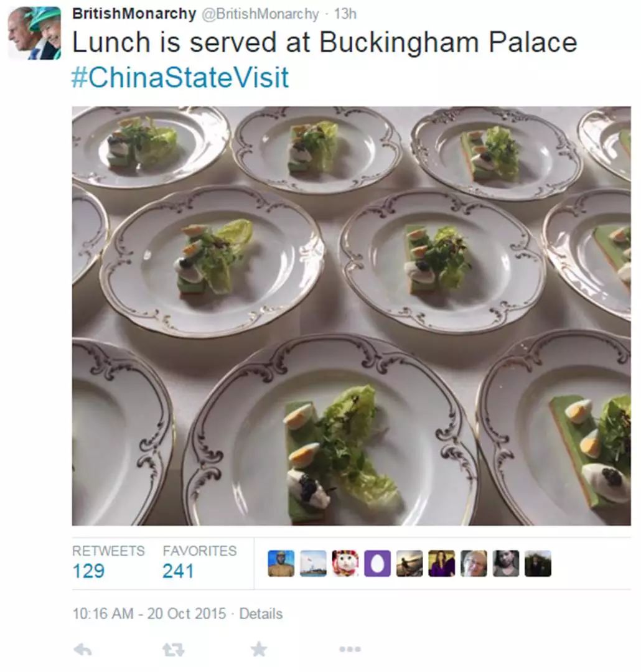The height and width of the screenshot is (672, 641).
Task: Click the purple egg avatar
Action: (x=377, y=564)
